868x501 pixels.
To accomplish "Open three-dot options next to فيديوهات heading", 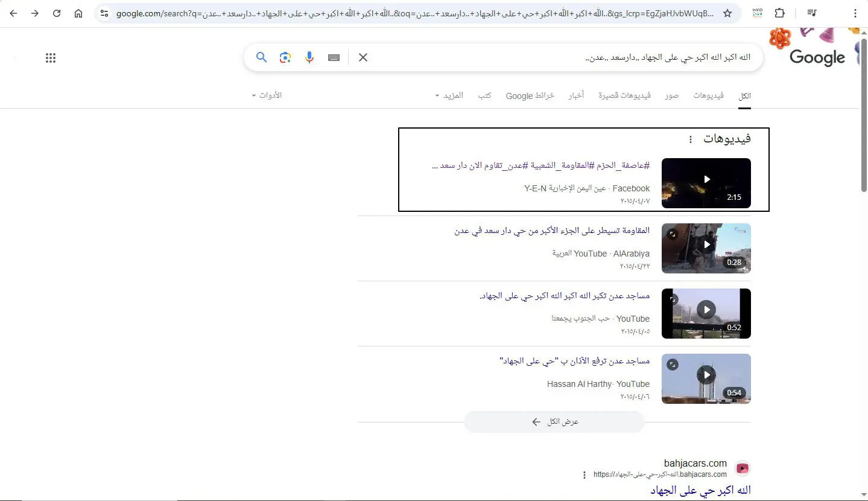I will 691,139.
